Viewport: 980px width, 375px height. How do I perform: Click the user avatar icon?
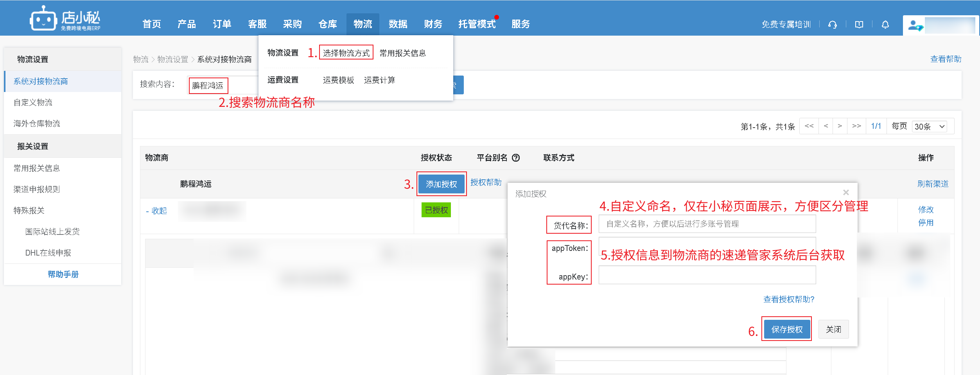click(915, 26)
